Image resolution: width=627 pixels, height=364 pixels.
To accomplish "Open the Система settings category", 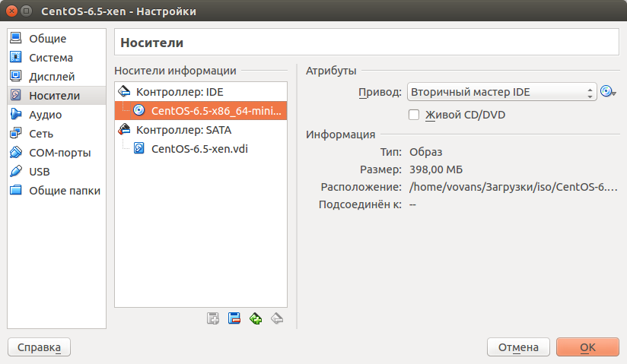I will click(56, 58).
